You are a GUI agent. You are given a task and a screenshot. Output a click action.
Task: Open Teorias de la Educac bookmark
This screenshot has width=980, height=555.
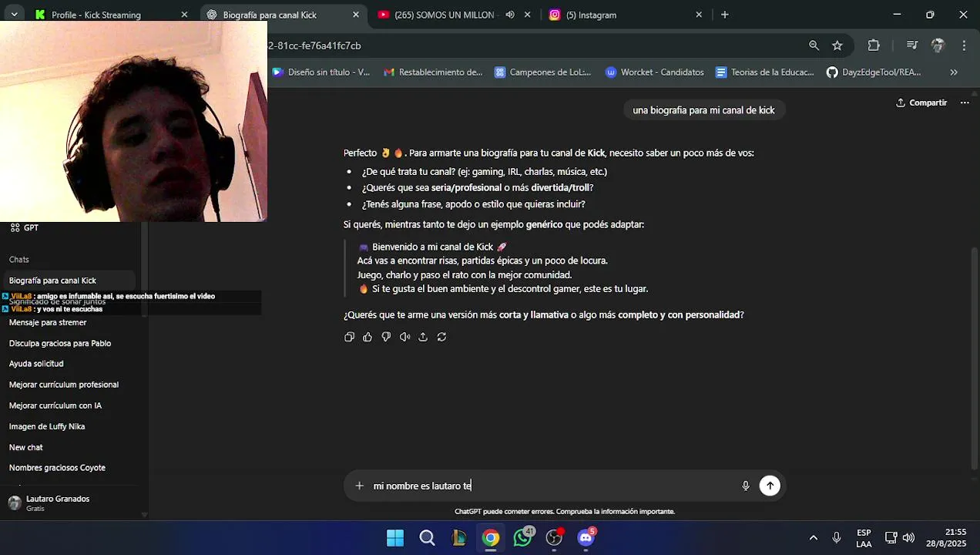tap(765, 72)
